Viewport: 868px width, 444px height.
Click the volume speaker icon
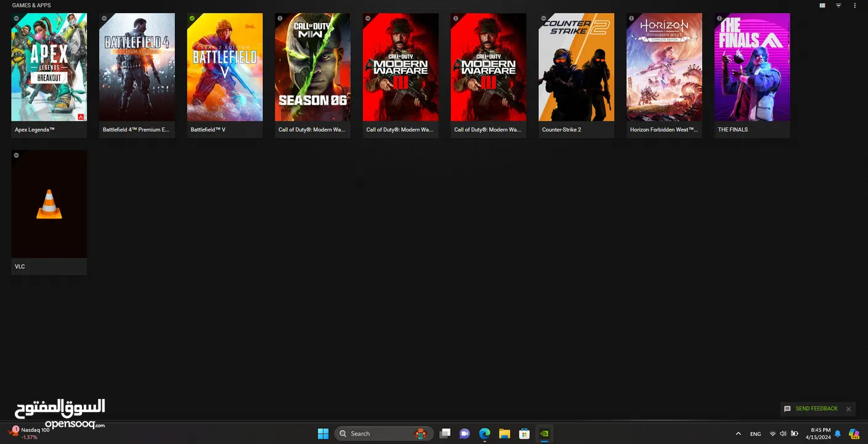point(783,434)
